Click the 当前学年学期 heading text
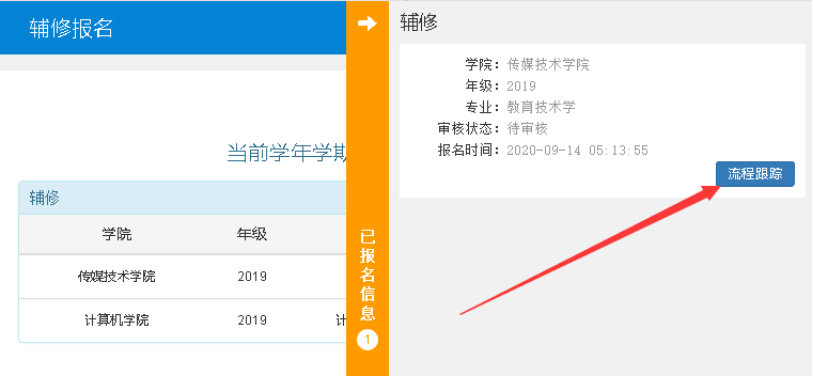Image resolution: width=813 pixels, height=377 pixels. click(287, 154)
